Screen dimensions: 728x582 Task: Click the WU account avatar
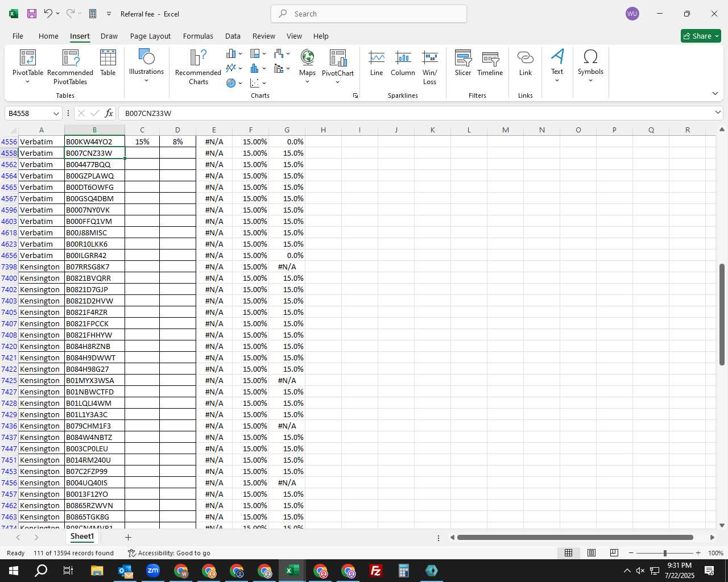tap(632, 14)
